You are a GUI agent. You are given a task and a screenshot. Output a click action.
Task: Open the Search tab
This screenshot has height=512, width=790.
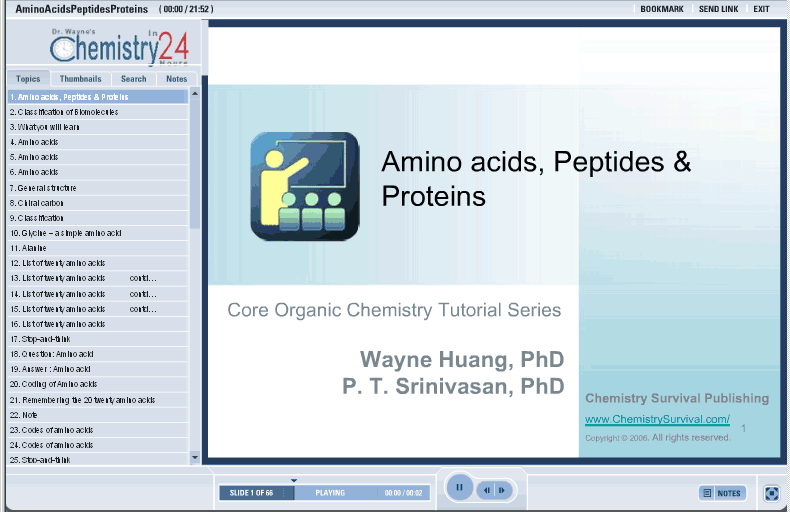(133, 79)
